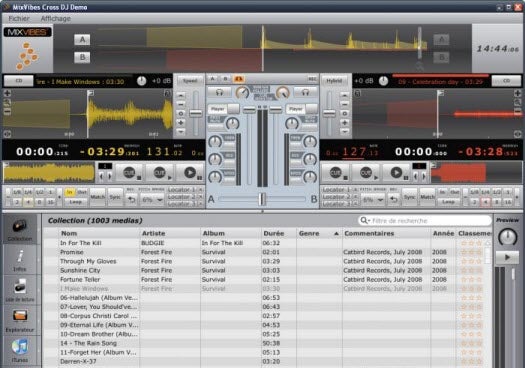
Task: Click the MixVibes logo
Action: tap(27, 32)
